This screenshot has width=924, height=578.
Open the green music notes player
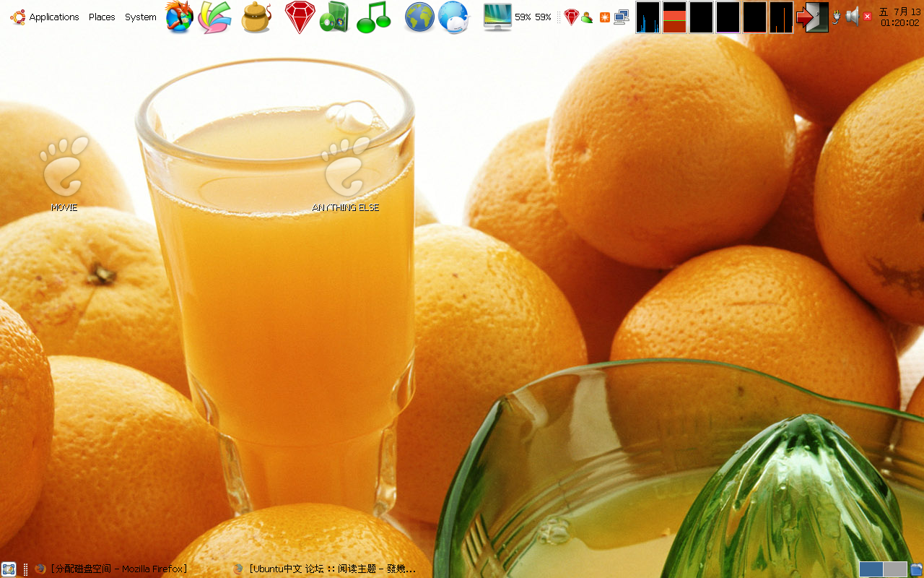(373, 17)
